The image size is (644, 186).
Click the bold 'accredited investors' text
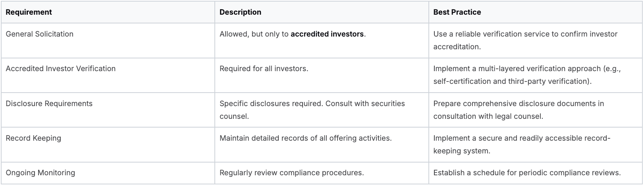pyautogui.click(x=327, y=34)
